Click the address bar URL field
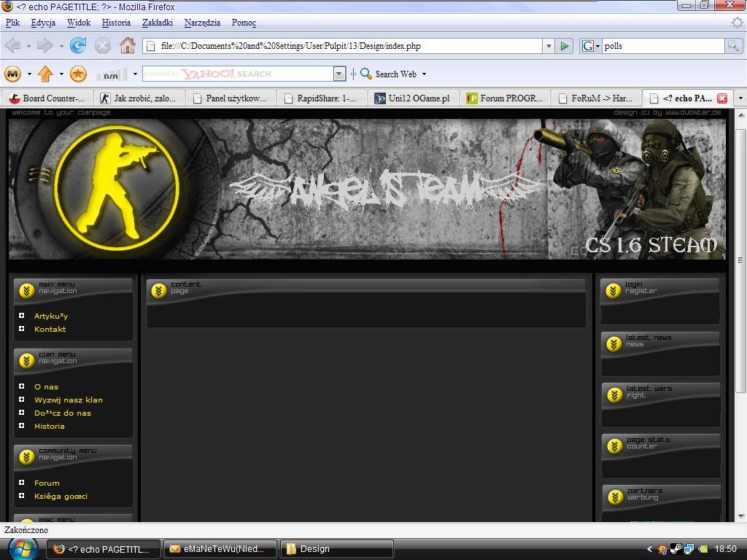747x560 pixels. tap(343, 46)
